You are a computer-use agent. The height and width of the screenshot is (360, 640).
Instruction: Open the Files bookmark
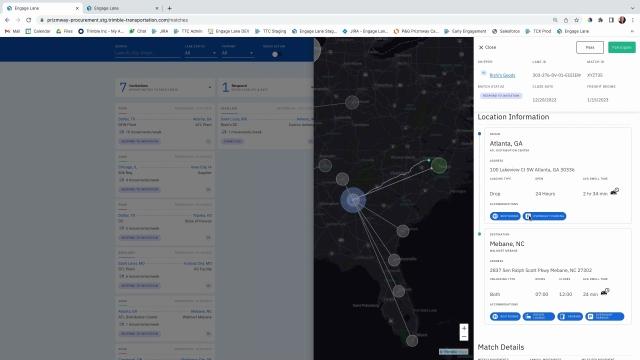(64, 31)
